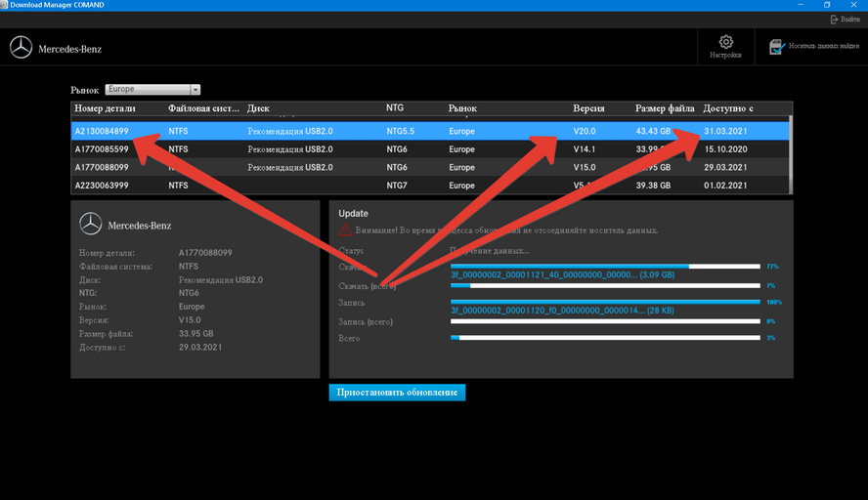The width and height of the screenshot is (868, 500).
Task: Click the 29.03.2021 value in details panel
Action: click(x=199, y=348)
